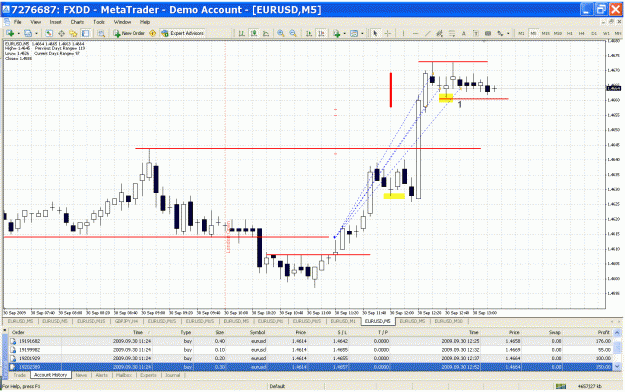Select the Draw Trendline tool
The image size is (625, 392).
427,33
